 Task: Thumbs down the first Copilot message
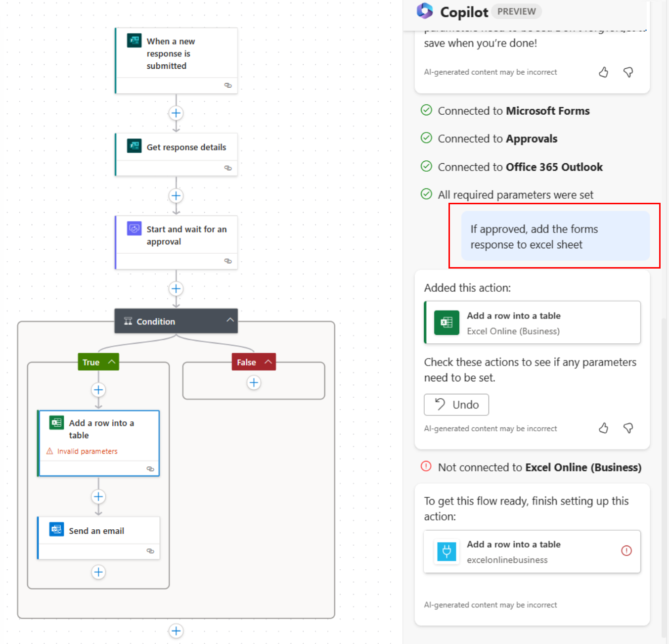click(628, 72)
